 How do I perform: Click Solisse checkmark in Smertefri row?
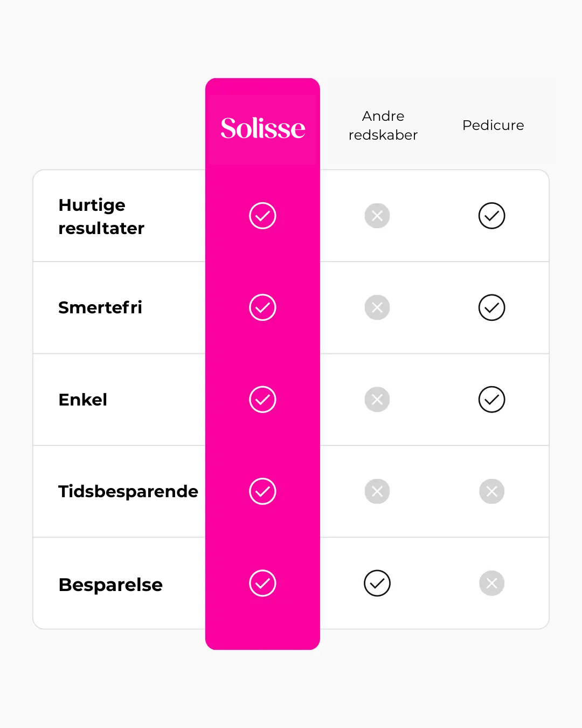click(x=262, y=307)
